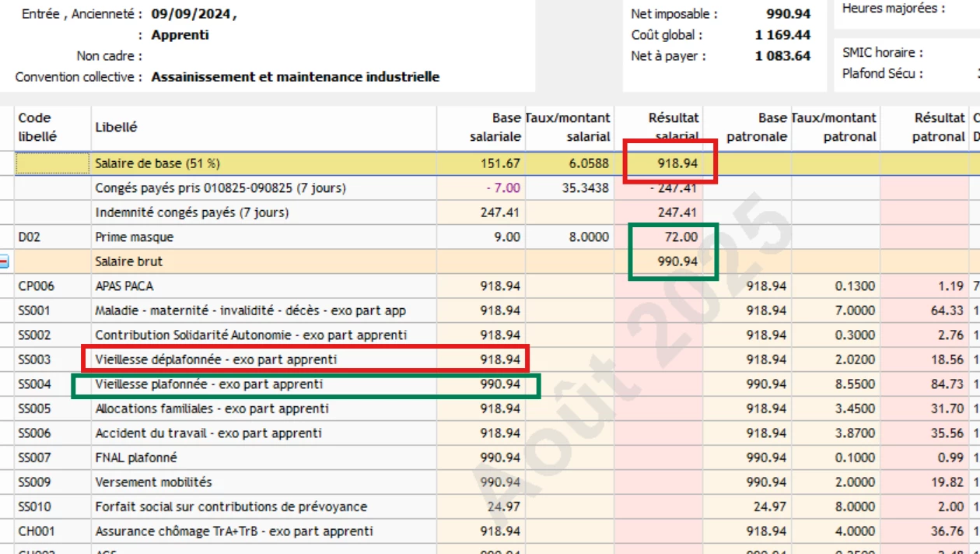This screenshot has width=980, height=554.
Task: Click the 'Code libellé' column header
Action: point(37,128)
